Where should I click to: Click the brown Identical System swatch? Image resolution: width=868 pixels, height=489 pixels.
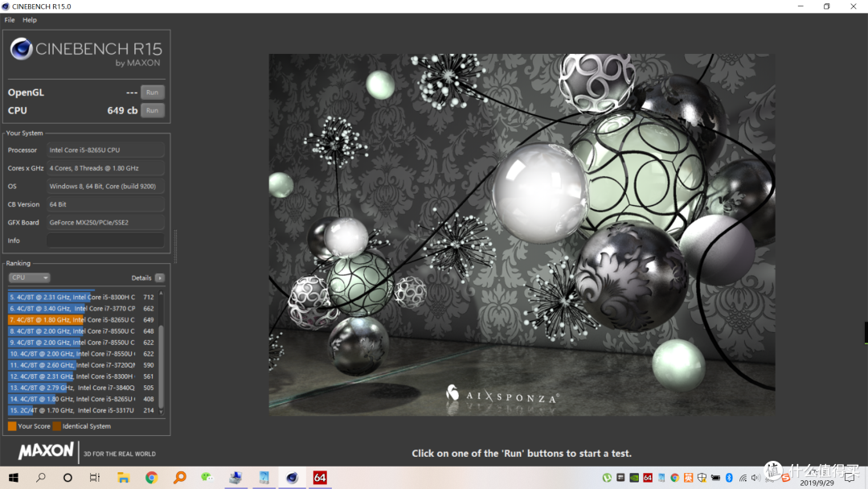pos(56,426)
